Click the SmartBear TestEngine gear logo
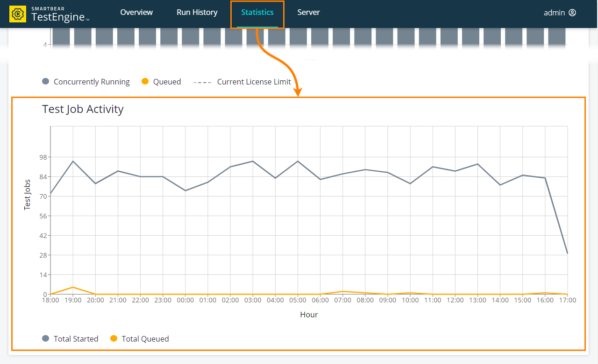598x364 pixels. coord(18,14)
